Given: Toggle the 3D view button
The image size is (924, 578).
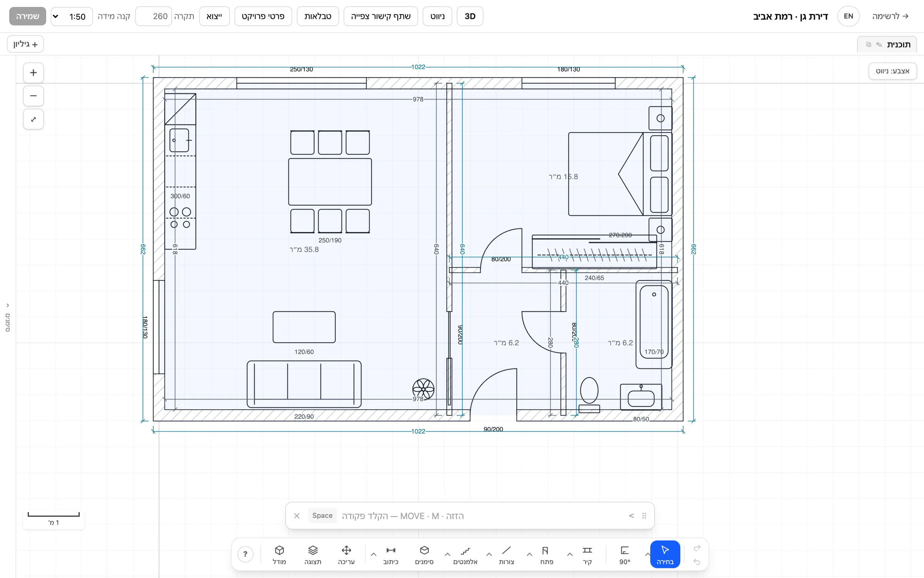Looking at the screenshot, I should [470, 16].
